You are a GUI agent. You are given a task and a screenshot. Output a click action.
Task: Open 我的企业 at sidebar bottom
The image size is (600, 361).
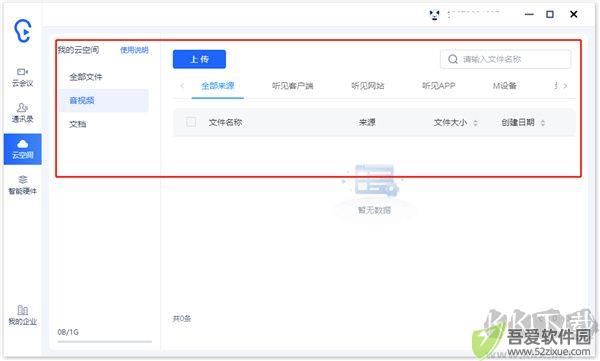(23, 315)
